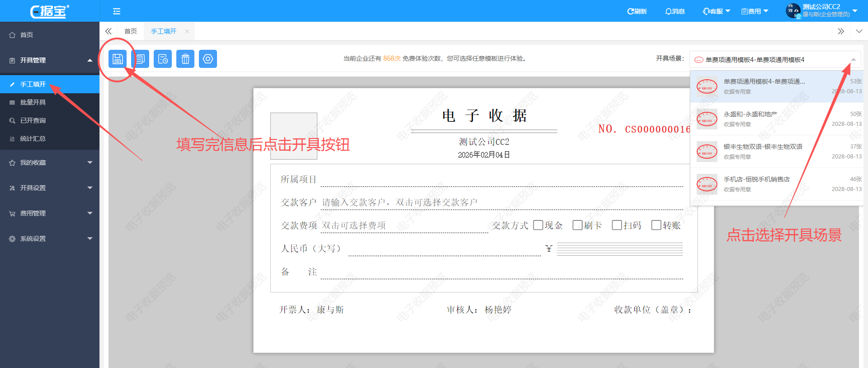Click the save receipt floppy-disk icon
This screenshot has width=868, height=368.
pos(118,59)
